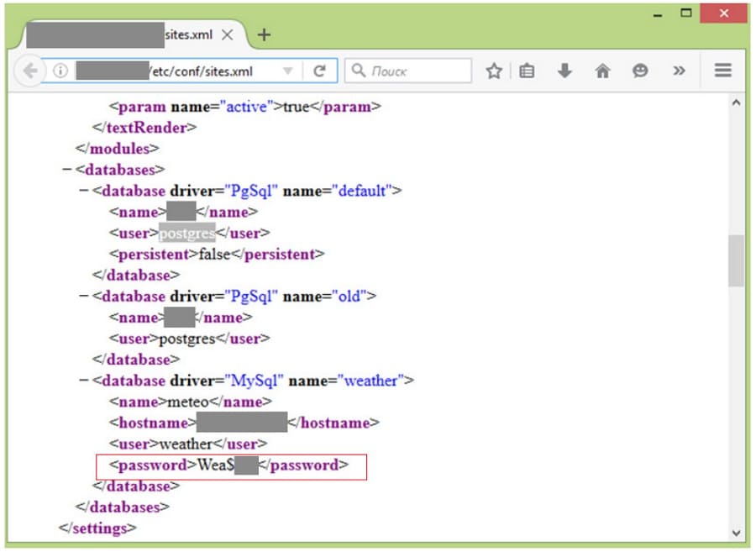
Task: Click the vertical scrollbar thumb
Action: (x=736, y=260)
